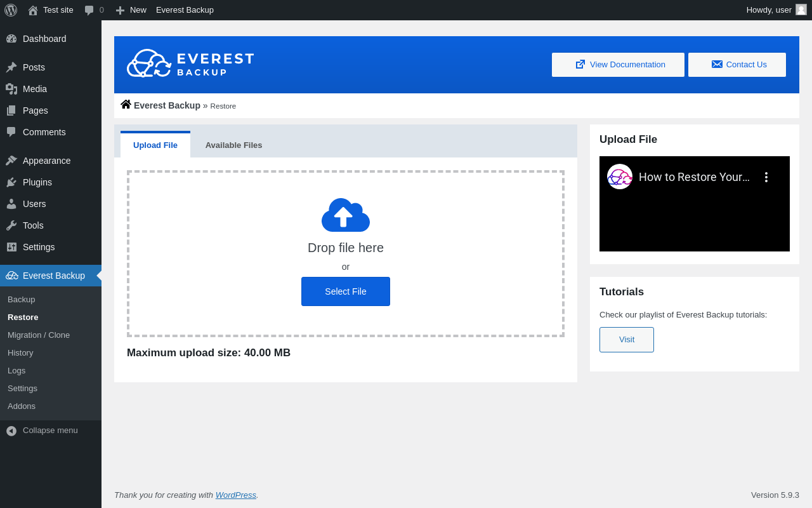Click the external link icon on View Documentation
Image resolution: width=812 pixels, height=508 pixels.
point(580,64)
